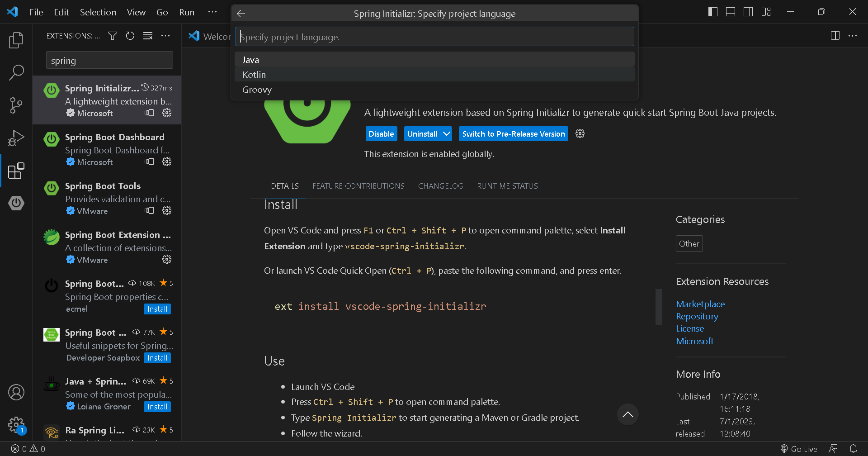Open the Spring Boot Dashboard activity icon

16,203
